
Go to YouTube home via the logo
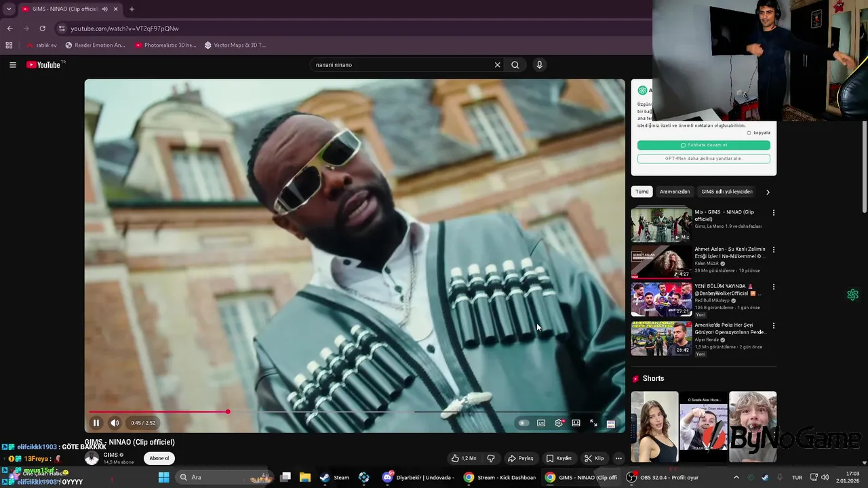pyautogui.click(x=45, y=65)
